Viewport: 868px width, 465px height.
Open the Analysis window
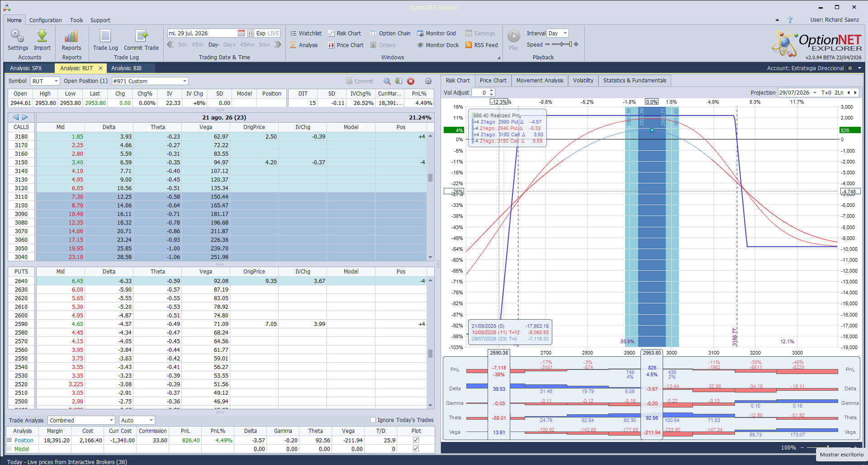point(304,45)
